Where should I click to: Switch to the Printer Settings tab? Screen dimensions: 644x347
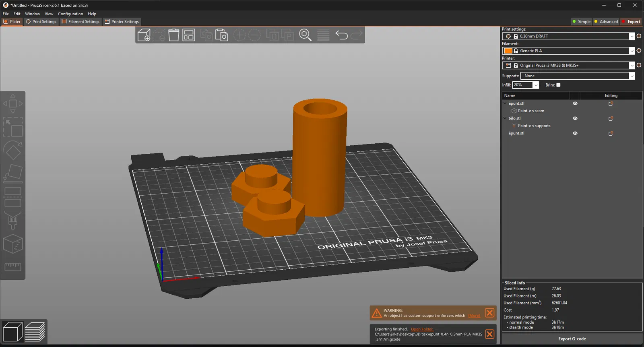(122, 22)
